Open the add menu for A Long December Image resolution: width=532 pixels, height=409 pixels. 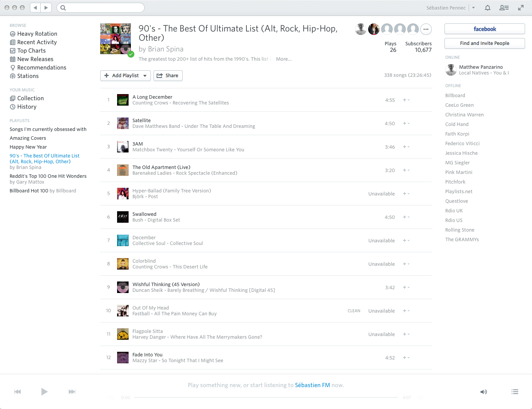click(406, 100)
